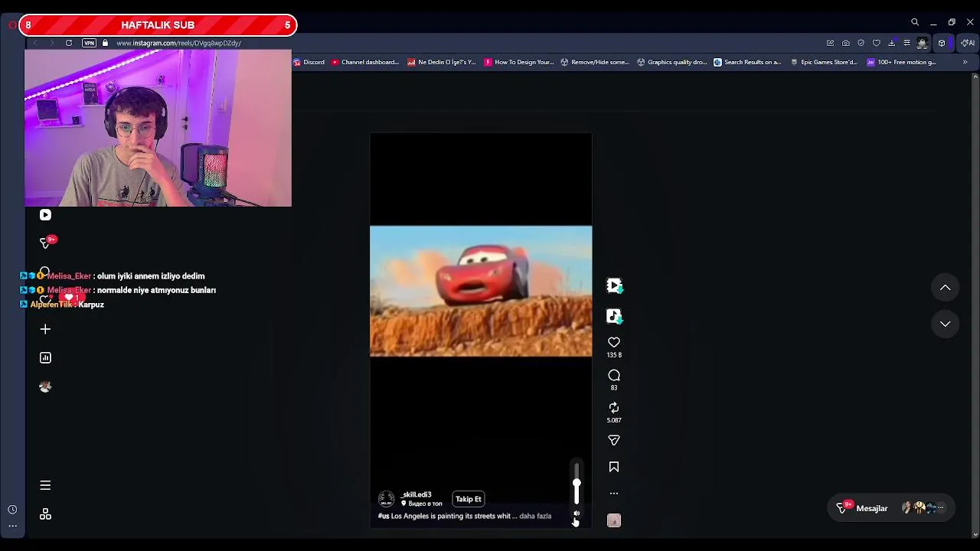Share the reel via paper plane icon
This screenshot has height=551, width=980.
614,440
